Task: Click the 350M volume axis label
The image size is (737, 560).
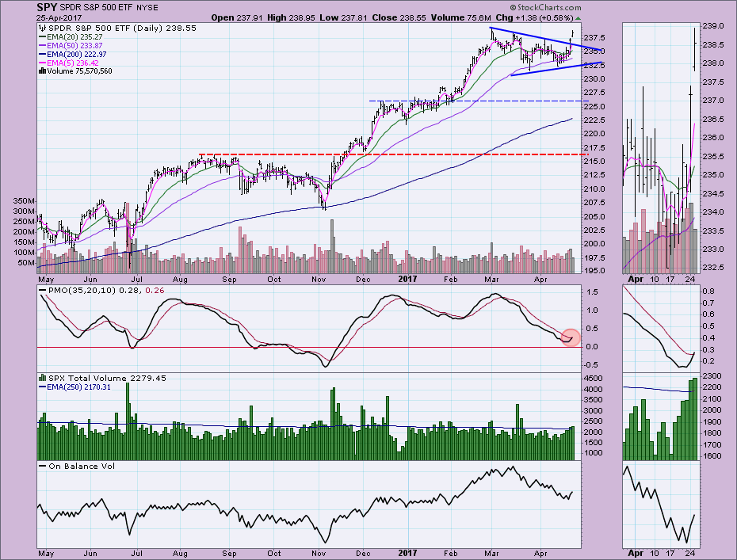Action: point(25,200)
